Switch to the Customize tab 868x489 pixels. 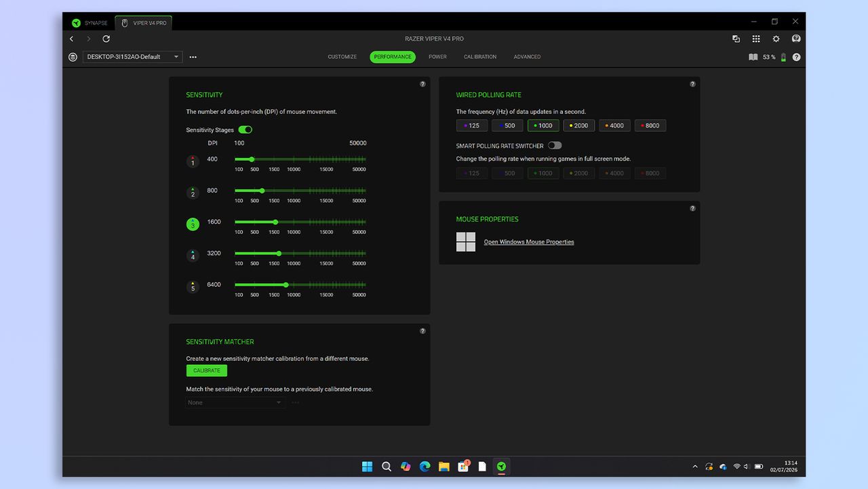pos(342,57)
